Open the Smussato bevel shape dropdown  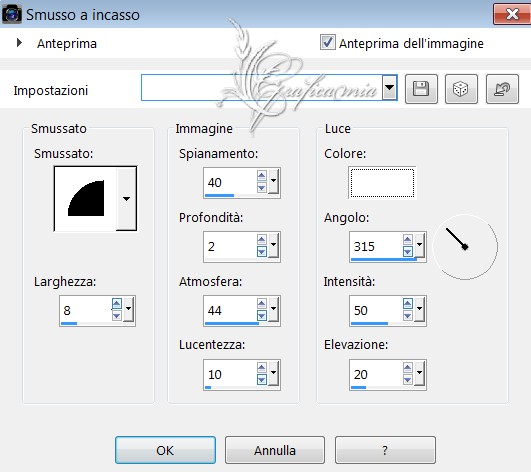[x=126, y=199]
